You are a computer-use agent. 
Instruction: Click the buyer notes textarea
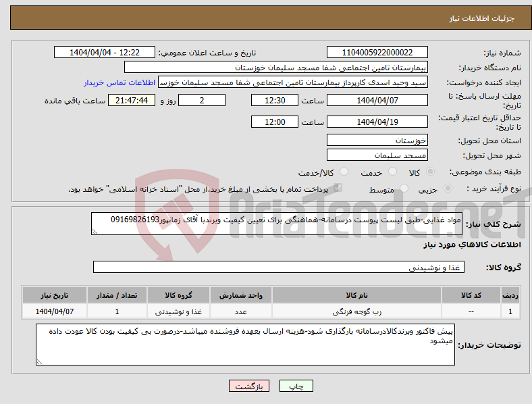245,345
